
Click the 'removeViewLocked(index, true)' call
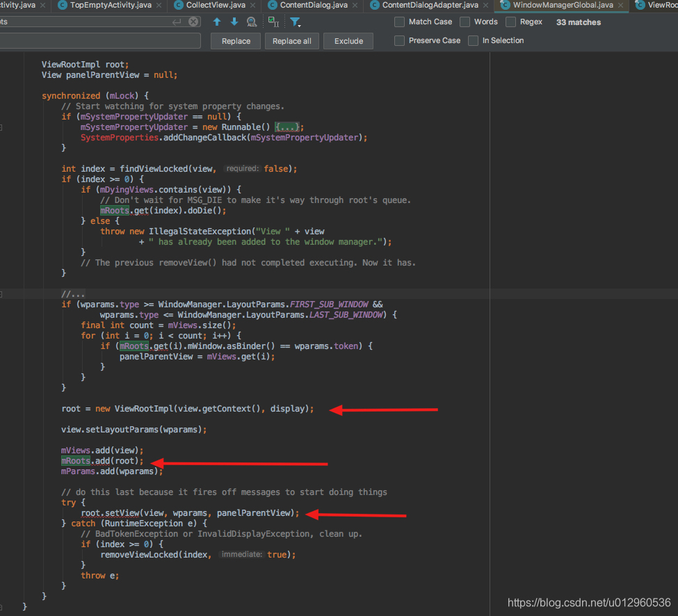(x=198, y=555)
